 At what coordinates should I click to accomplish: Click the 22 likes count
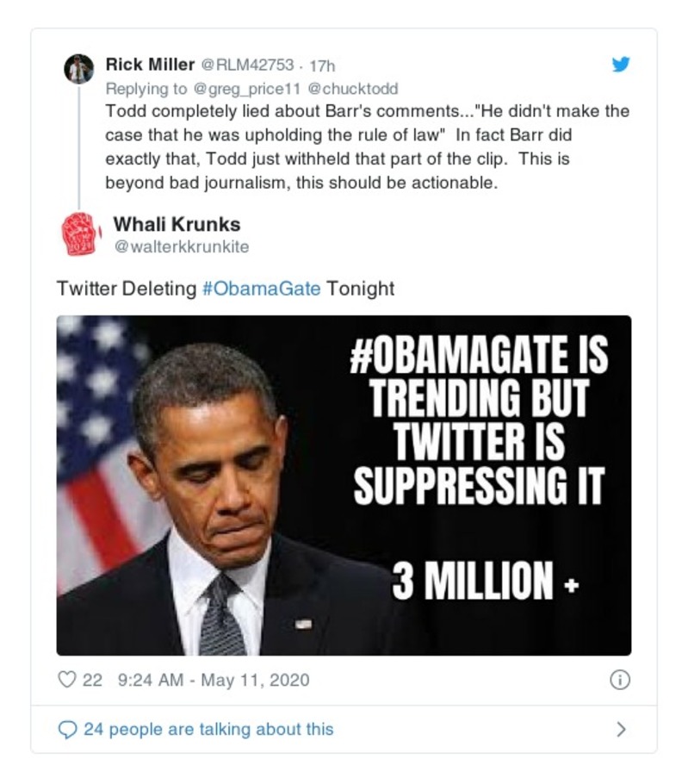click(92, 680)
